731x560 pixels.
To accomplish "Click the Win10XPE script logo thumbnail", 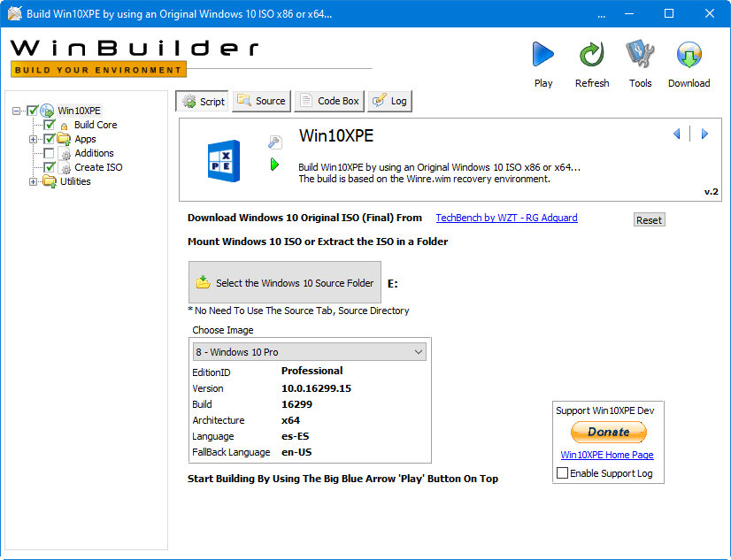I will [x=223, y=160].
